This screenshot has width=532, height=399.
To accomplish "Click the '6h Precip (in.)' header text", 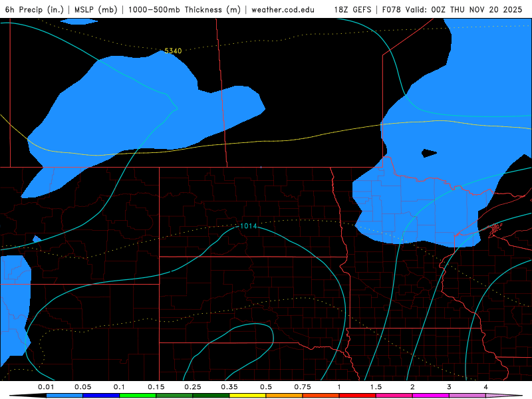I will [x=35, y=10].
